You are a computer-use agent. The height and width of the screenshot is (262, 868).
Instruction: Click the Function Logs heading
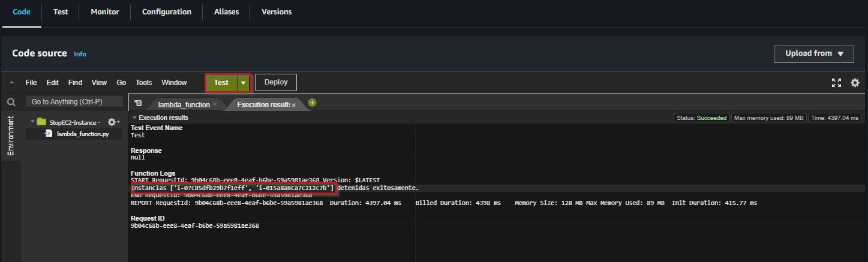click(x=153, y=173)
